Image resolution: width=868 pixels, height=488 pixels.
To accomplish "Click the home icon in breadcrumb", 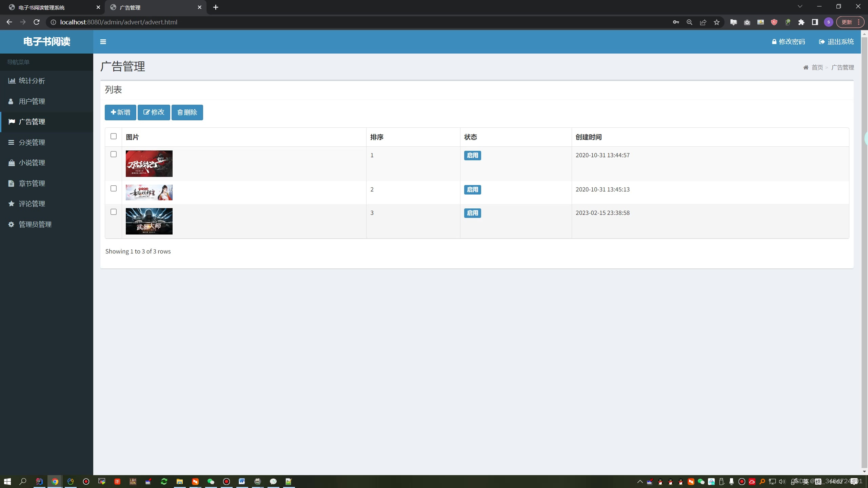I will [x=806, y=67].
